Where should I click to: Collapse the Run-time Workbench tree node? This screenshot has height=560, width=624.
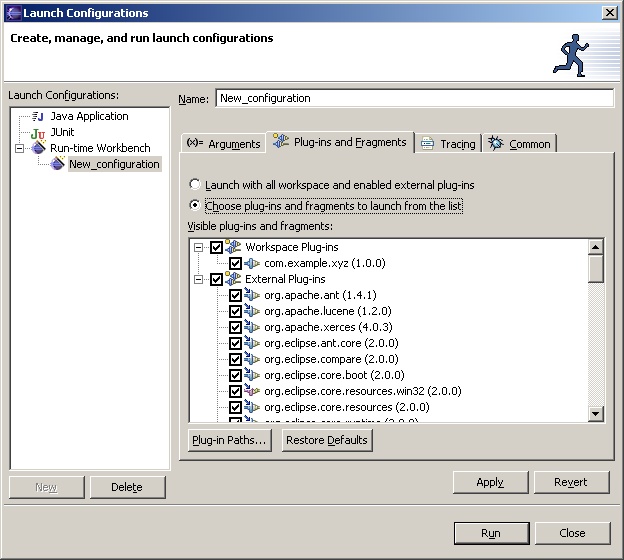pyautogui.click(x=20, y=148)
